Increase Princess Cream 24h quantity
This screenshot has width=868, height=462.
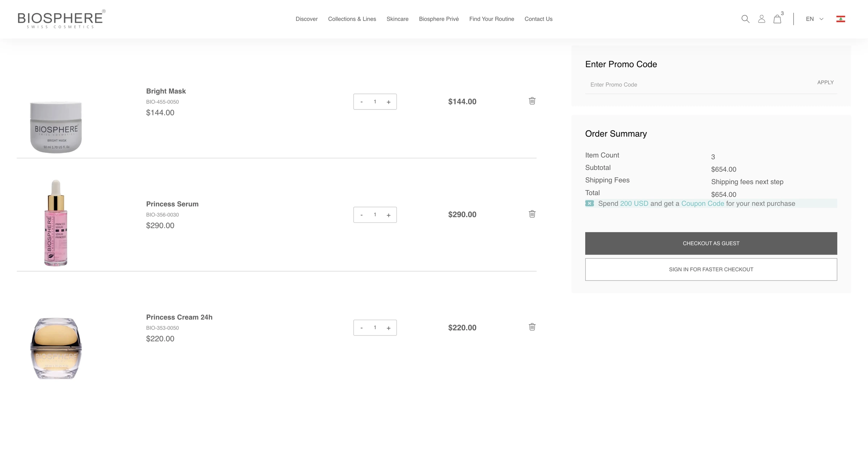(388, 328)
